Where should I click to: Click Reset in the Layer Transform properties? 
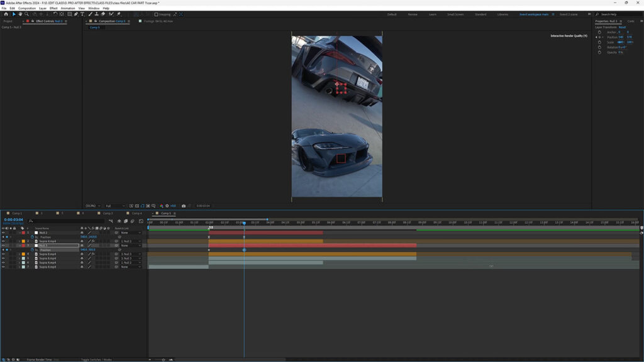click(x=622, y=27)
